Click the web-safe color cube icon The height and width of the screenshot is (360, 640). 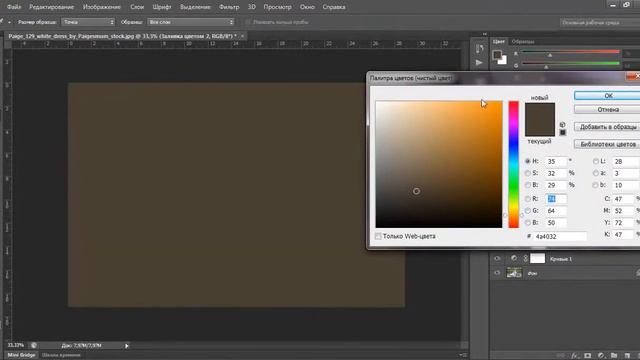pyautogui.click(x=562, y=124)
